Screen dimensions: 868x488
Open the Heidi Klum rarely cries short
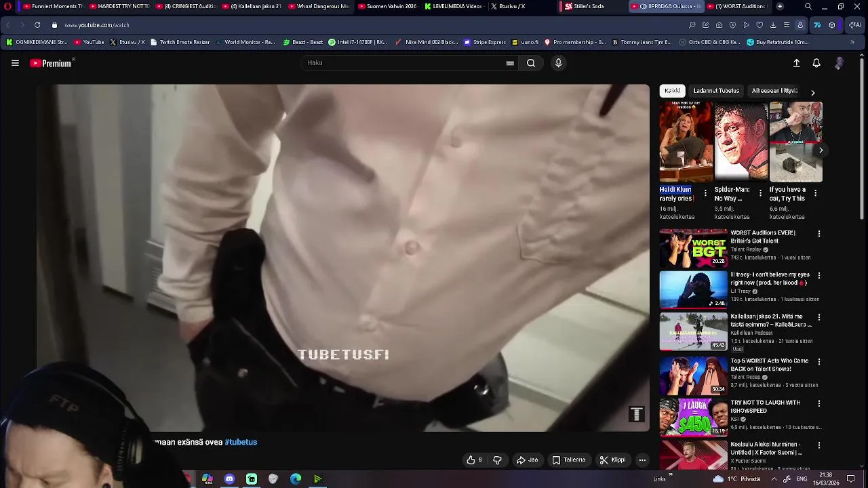pos(686,142)
